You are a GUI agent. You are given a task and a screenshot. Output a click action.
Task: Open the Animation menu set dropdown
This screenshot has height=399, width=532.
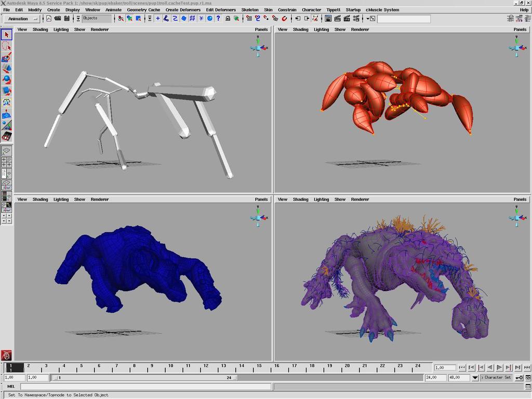tap(22, 19)
